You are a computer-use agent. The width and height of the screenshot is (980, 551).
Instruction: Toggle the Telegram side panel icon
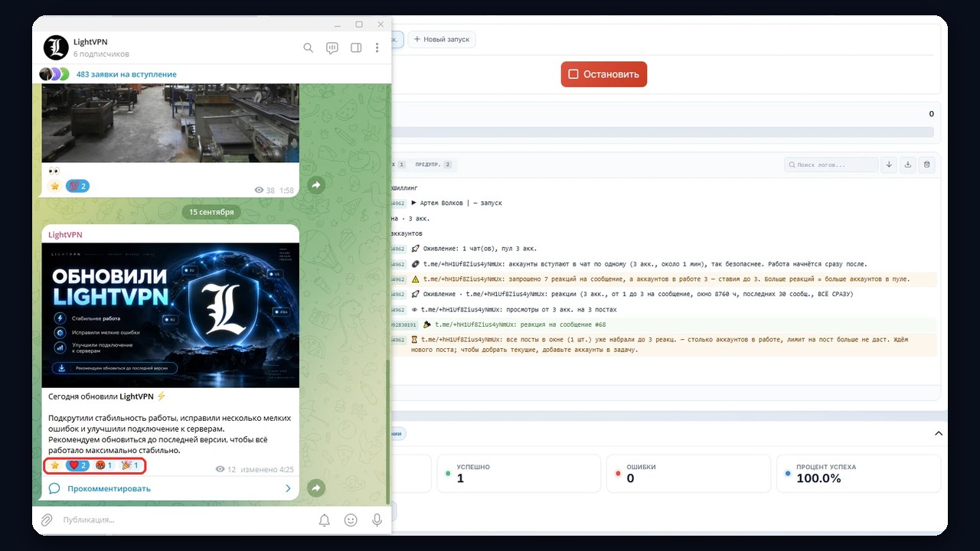(356, 47)
